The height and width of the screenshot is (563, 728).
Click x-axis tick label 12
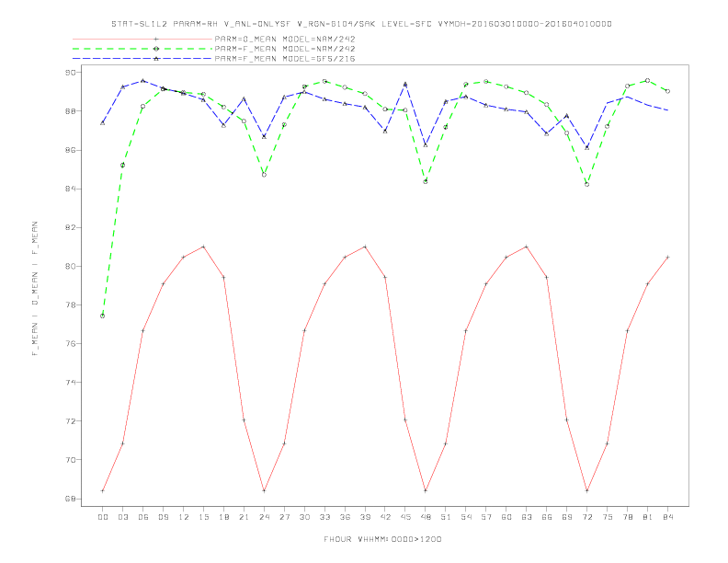184,517
